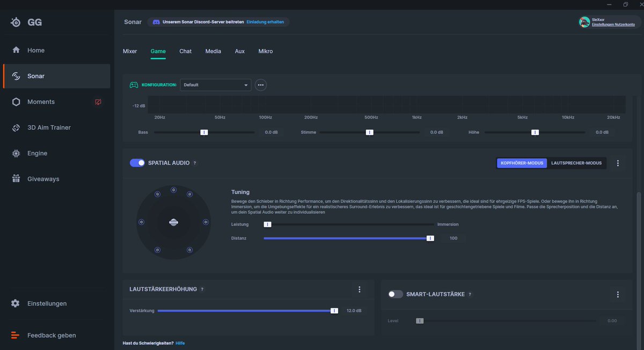Click the Distanz value field showing 100
This screenshot has height=350, width=644.
453,238
